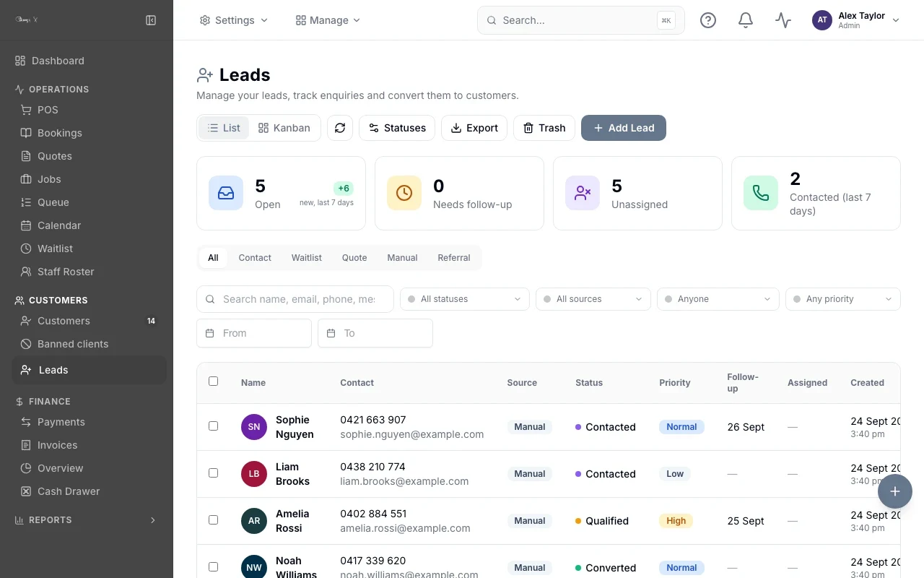Expand the Reports sidebar section
924x578 pixels.
pos(86,520)
